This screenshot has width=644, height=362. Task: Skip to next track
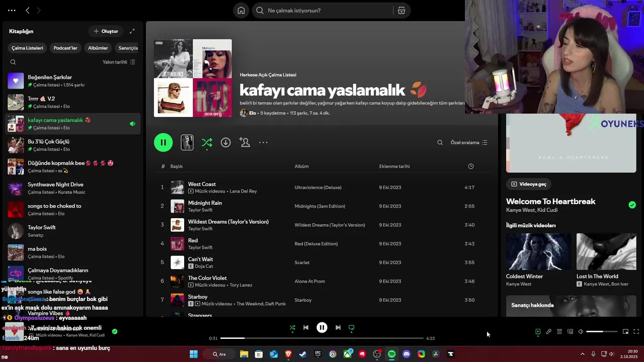pos(338,327)
